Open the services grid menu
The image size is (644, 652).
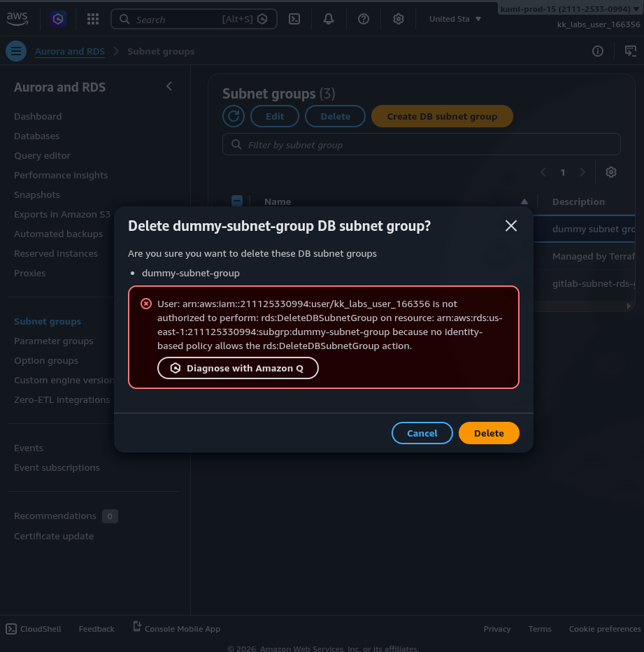click(x=93, y=19)
